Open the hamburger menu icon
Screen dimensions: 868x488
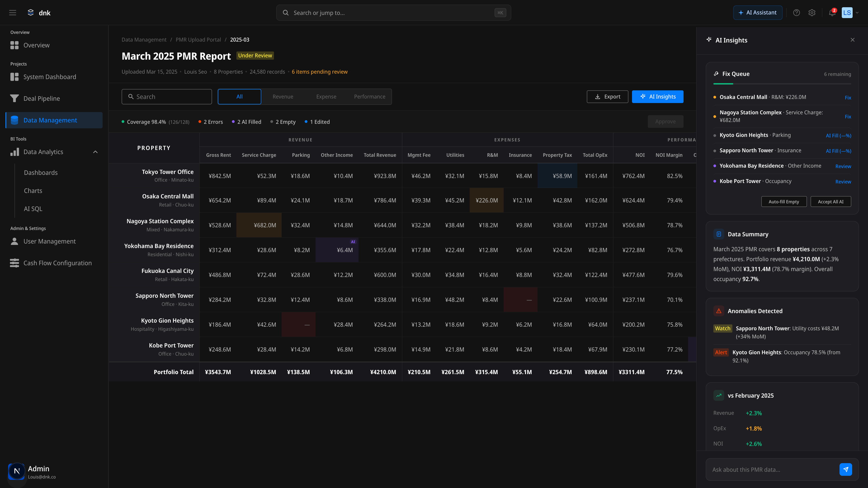(12, 13)
